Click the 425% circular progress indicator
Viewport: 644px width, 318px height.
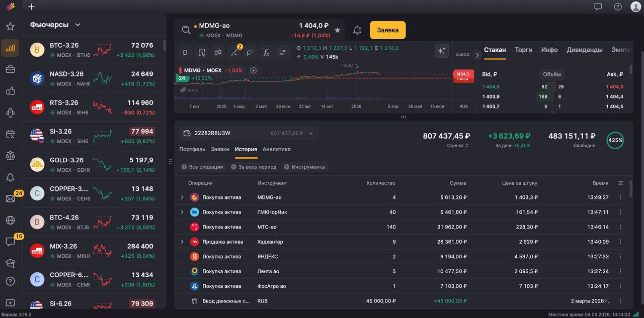tap(615, 141)
